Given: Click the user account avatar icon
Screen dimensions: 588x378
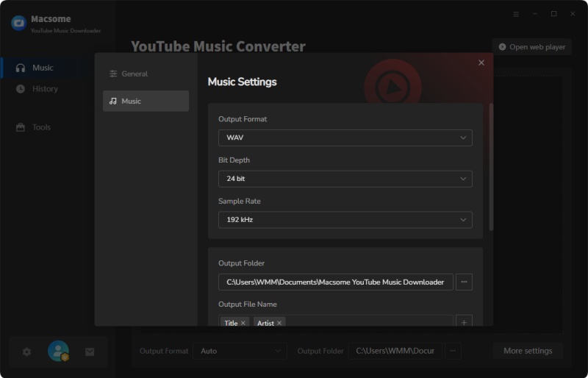Looking at the screenshot, I should tap(59, 351).
